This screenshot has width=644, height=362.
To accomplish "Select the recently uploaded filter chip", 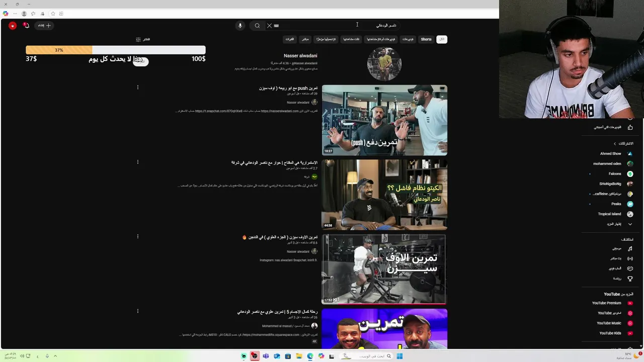I will click(x=326, y=39).
